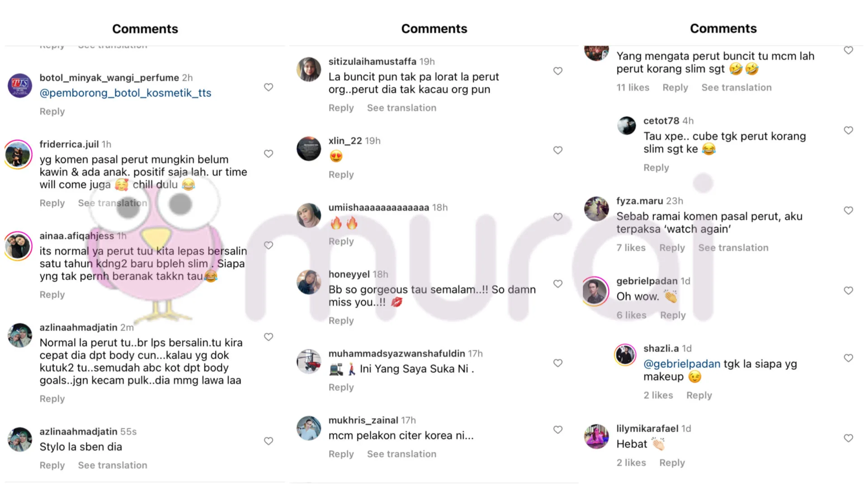Toggle like on shazli.a's reply

(849, 358)
